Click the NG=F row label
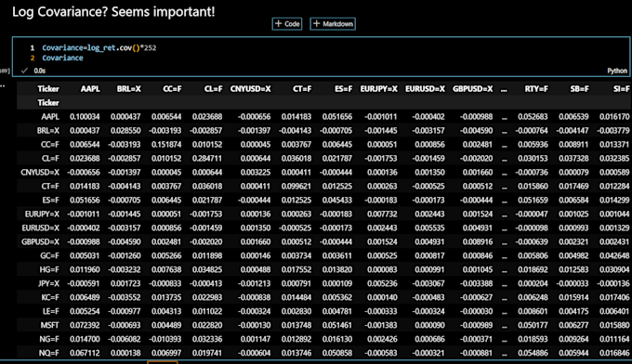 49,339
